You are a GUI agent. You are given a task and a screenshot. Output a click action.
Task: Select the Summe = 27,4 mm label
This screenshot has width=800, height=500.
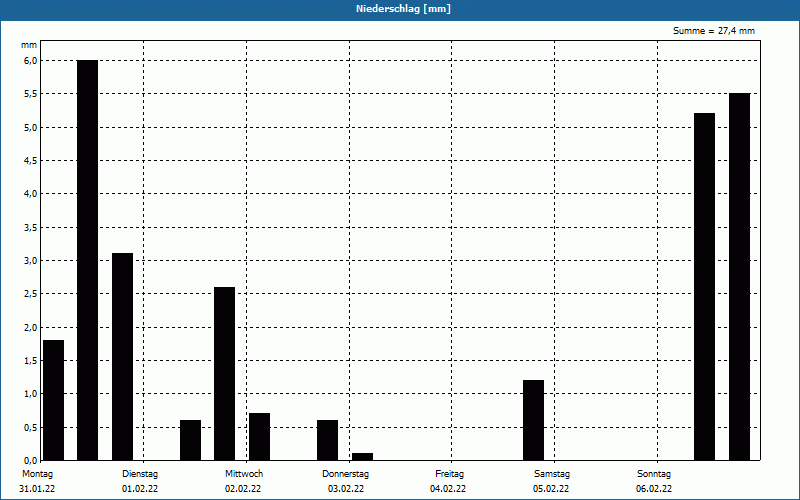(714, 31)
